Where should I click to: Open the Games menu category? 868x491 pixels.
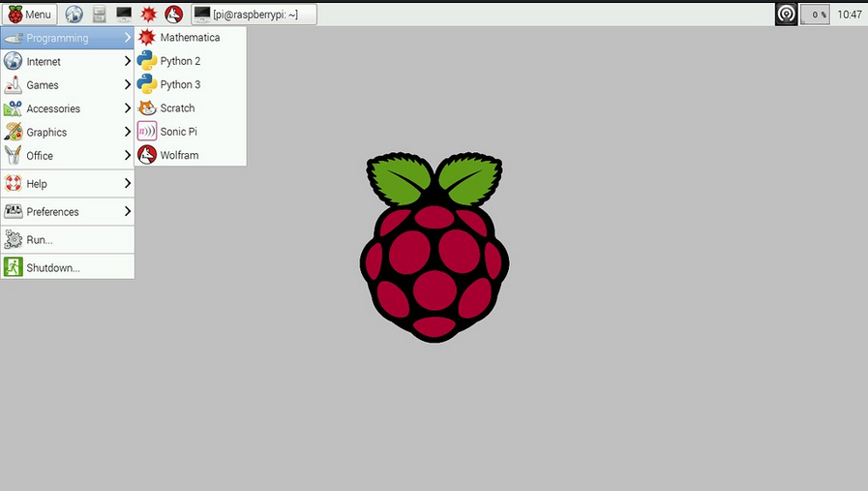[x=68, y=85]
